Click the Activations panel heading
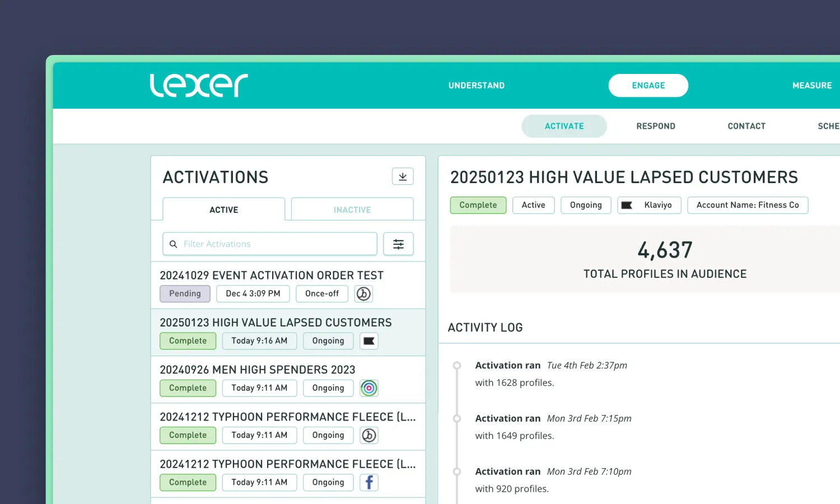840x504 pixels. point(216,178)
